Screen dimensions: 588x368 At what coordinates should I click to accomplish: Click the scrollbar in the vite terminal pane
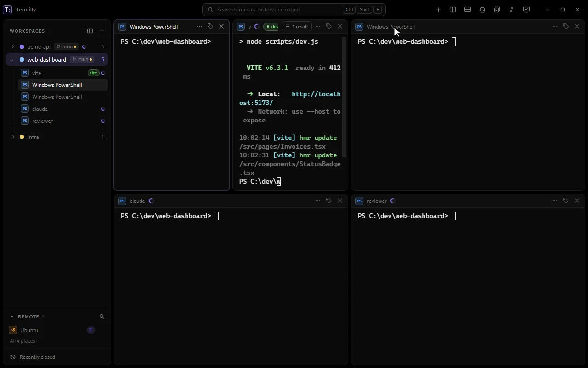point(344,98)
